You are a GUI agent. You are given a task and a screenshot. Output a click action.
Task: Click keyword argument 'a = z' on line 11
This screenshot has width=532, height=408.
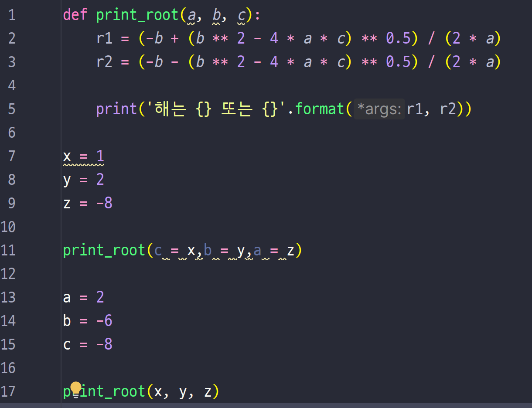[274, 251]
